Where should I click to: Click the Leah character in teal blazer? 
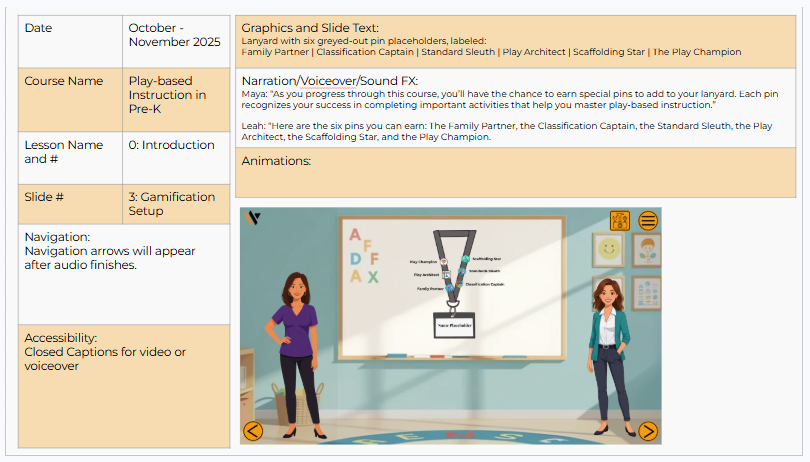(x=610, y=357)
